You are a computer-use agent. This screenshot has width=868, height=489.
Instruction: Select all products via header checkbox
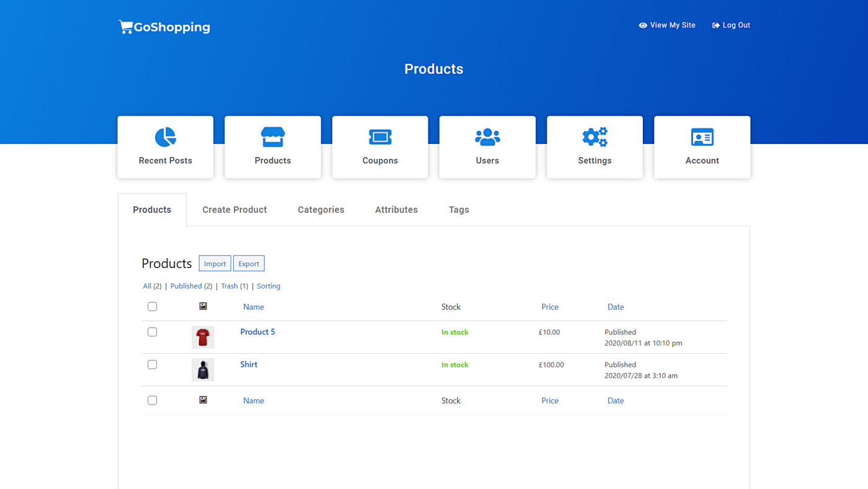(153, 307)
